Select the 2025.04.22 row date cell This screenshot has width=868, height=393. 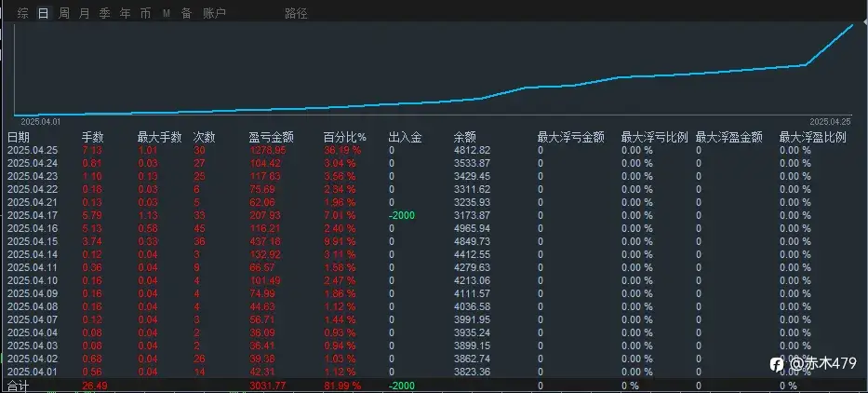(33, 190)
